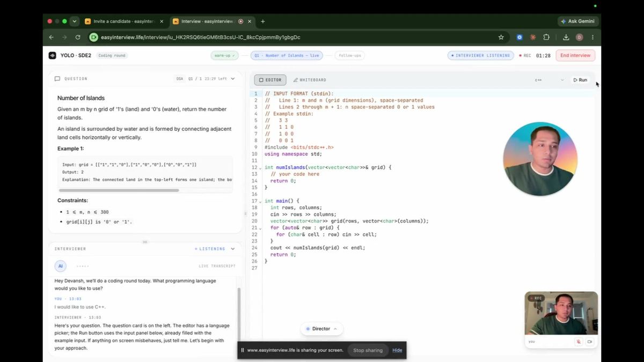The width and height of the screenshot is (644, 362).
Task: Toggle the camera in the self-view tile
Action: 590,342
